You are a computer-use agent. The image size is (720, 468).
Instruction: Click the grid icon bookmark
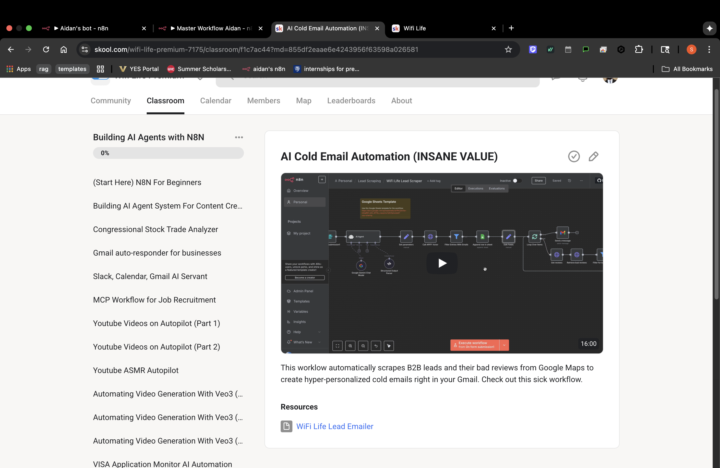(101, 69)
